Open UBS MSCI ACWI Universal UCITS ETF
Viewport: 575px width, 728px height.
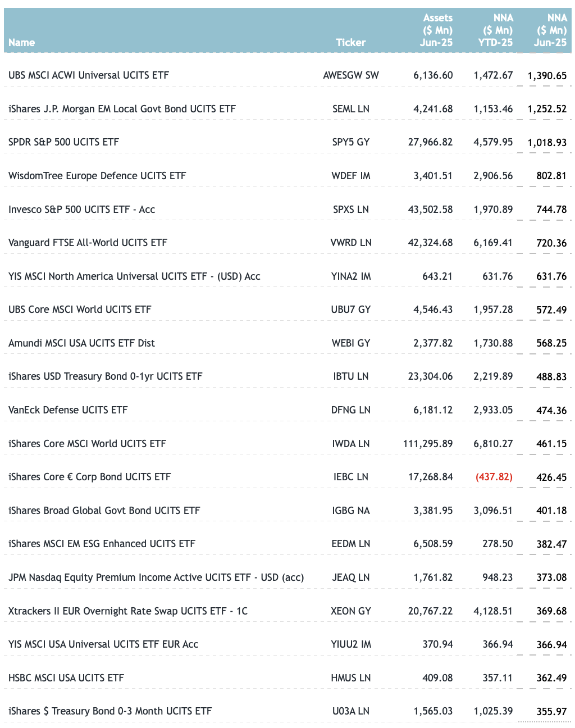coord(89,75)
